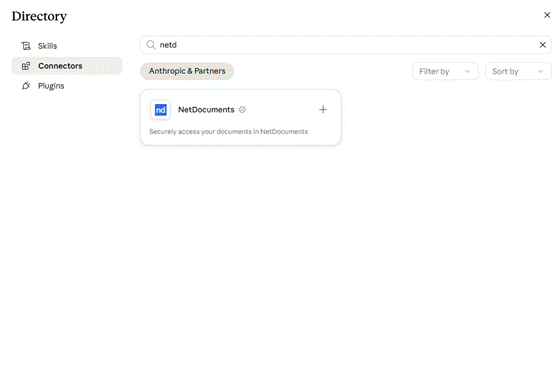Click the magnifier search icon
The image size is (560, 372).
(151, 45)
